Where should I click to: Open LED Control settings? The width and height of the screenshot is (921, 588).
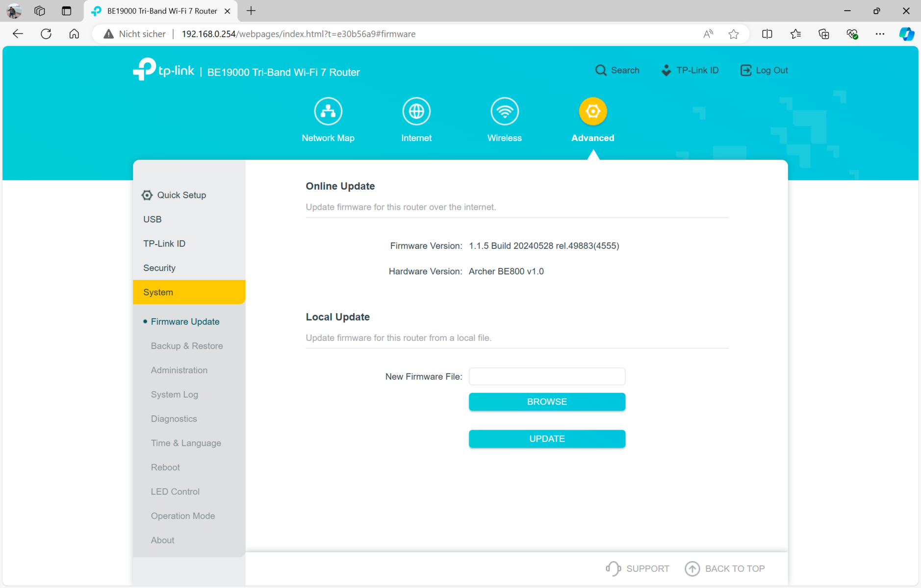pyautogui.click(x=175, y=491)
